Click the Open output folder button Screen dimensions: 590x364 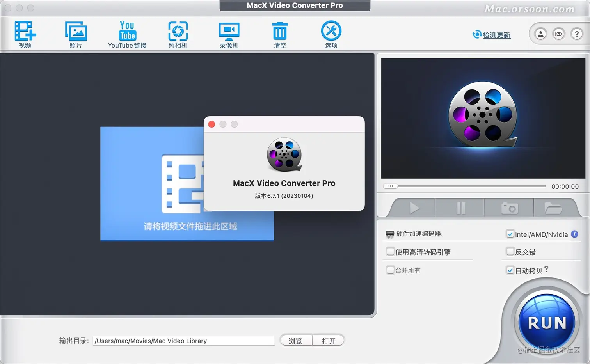tap(329, 341)
